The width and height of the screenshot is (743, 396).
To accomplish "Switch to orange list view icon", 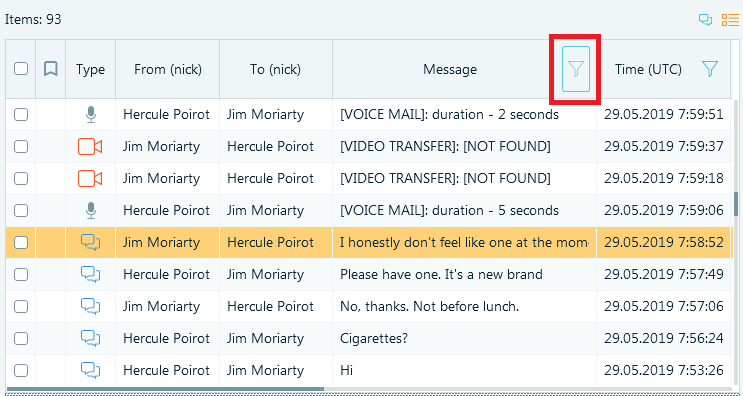I will (730, 20).
